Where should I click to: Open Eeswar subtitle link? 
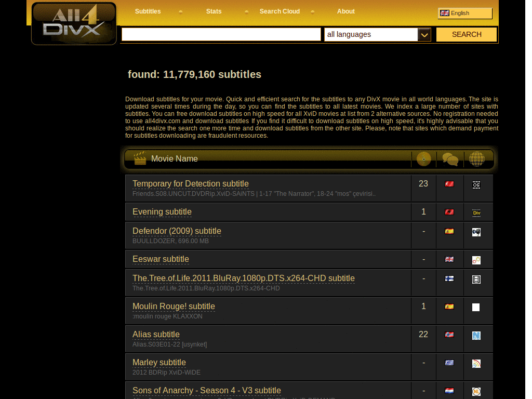(x=161, y=259)
